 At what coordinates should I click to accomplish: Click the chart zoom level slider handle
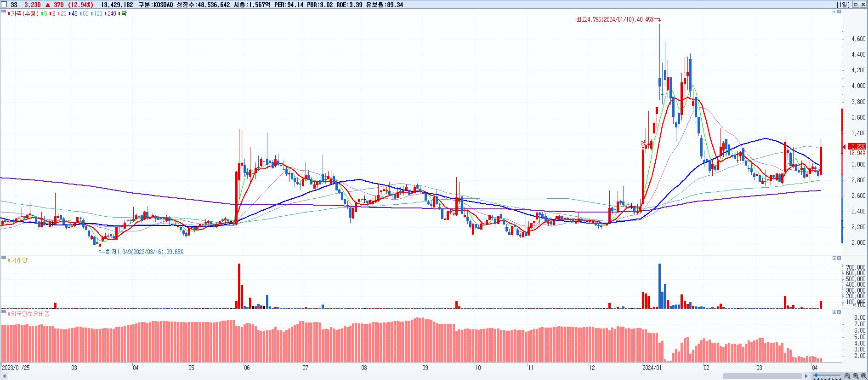816,375
